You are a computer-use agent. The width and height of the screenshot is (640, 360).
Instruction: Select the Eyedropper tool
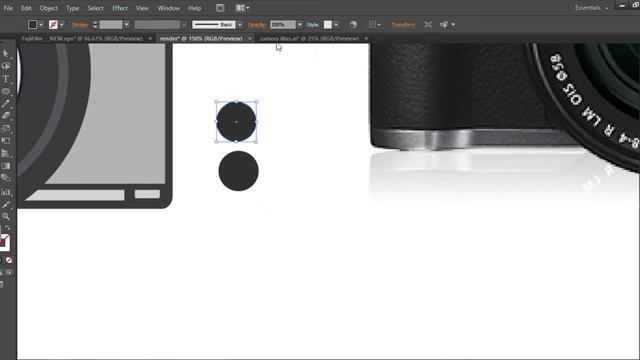pyautogui.click(x=6, y=204)
